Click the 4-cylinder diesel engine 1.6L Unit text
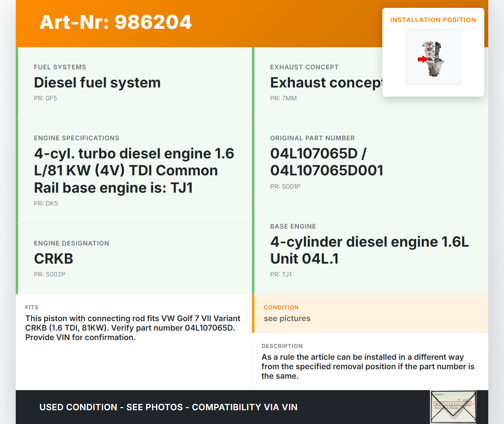504x424 pixels. [x=369, y=250]
